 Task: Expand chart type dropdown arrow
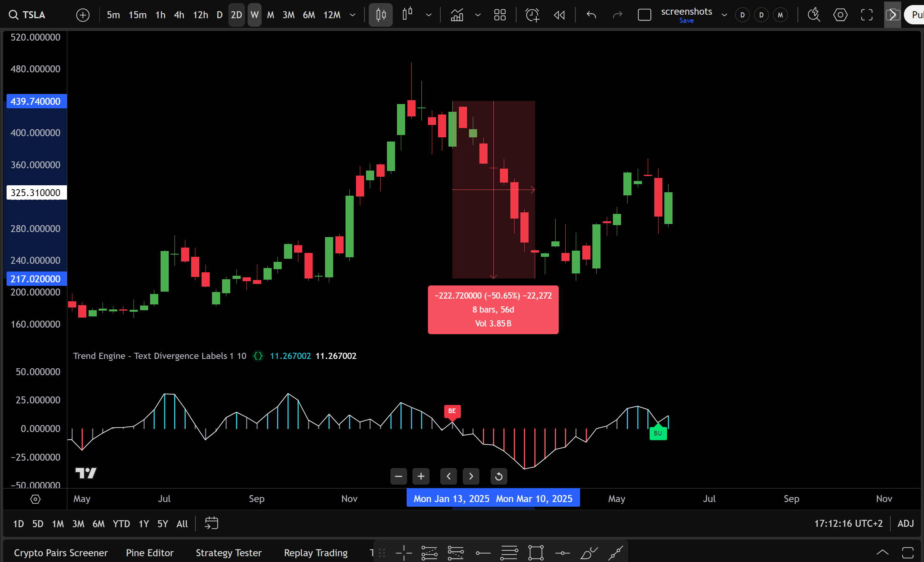pos(429,15)
